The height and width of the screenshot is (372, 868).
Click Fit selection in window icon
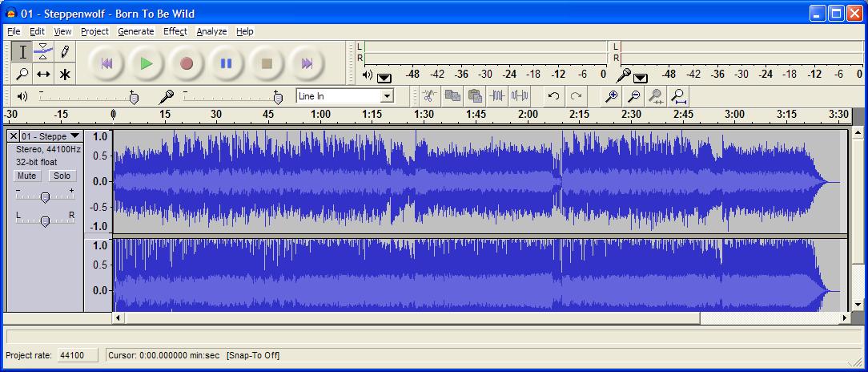(657, 96)
